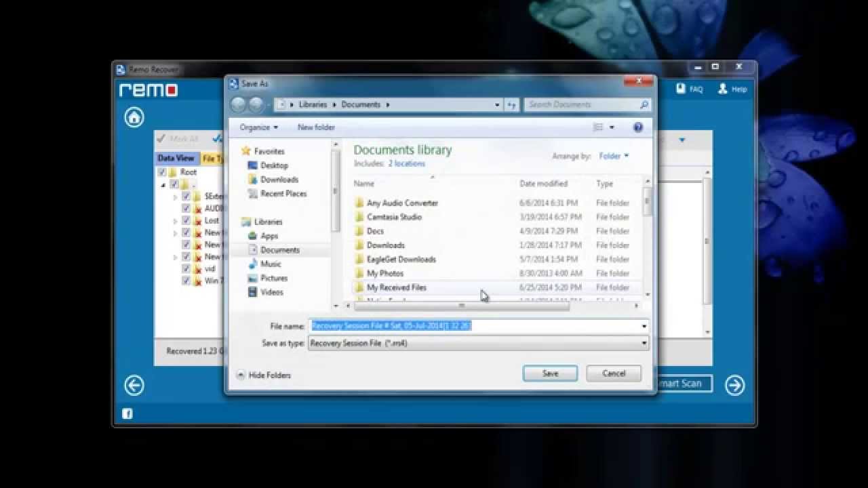Click the Cancel button
Screen dimensions: 868x488
(x=614, y=373)
